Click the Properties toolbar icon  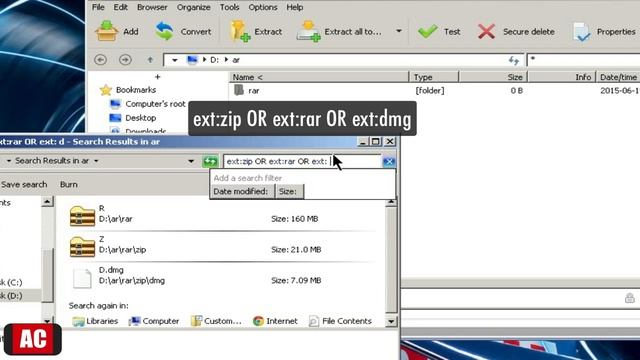[x=581, y=32]
